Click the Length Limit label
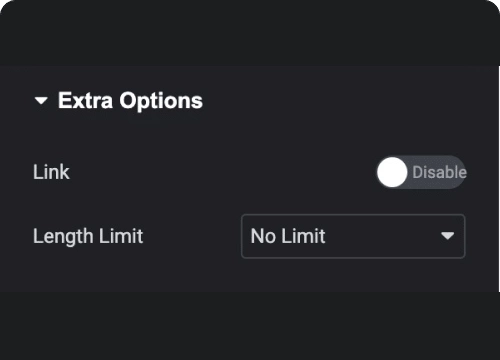This screenshot has width=500, height=360. point(88,236)
